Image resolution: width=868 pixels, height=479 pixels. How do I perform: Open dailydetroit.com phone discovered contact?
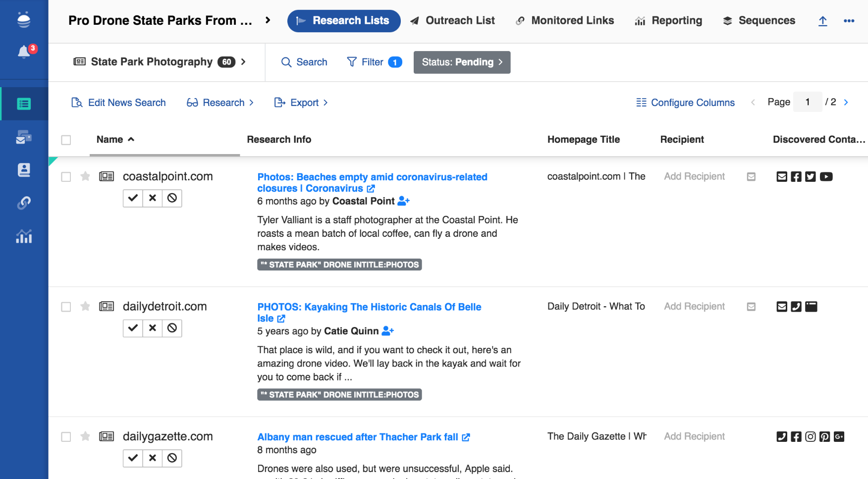point(796,307)
